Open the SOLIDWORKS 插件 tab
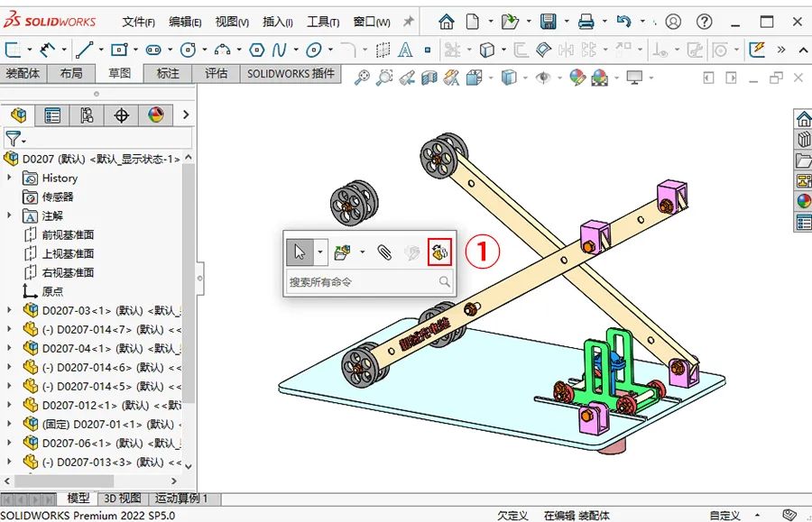 291,73
